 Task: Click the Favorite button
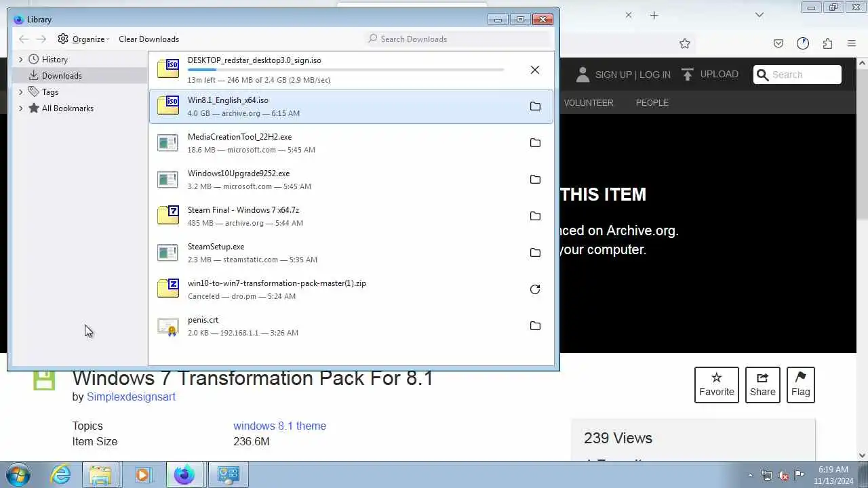pos(717,385)
